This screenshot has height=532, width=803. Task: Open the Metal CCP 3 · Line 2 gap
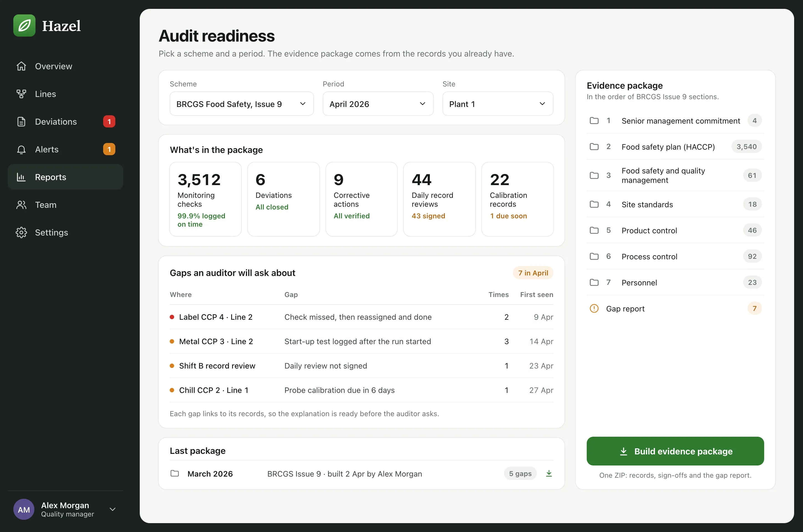361,341
